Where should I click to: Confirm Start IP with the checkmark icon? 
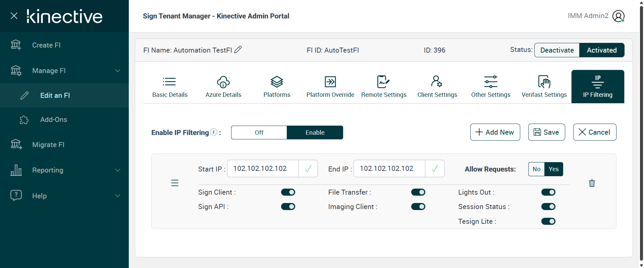coord(308,169)
